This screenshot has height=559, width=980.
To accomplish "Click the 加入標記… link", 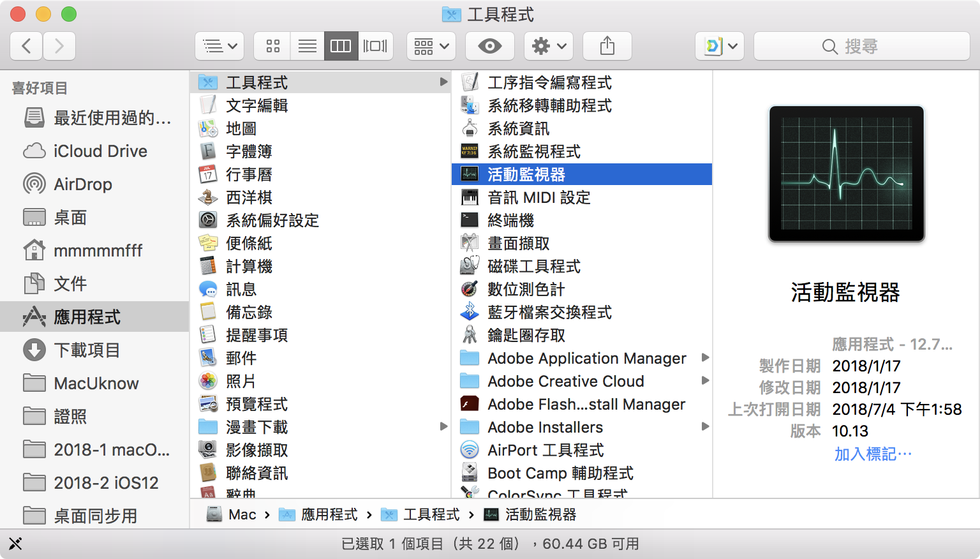I will 873,454.
